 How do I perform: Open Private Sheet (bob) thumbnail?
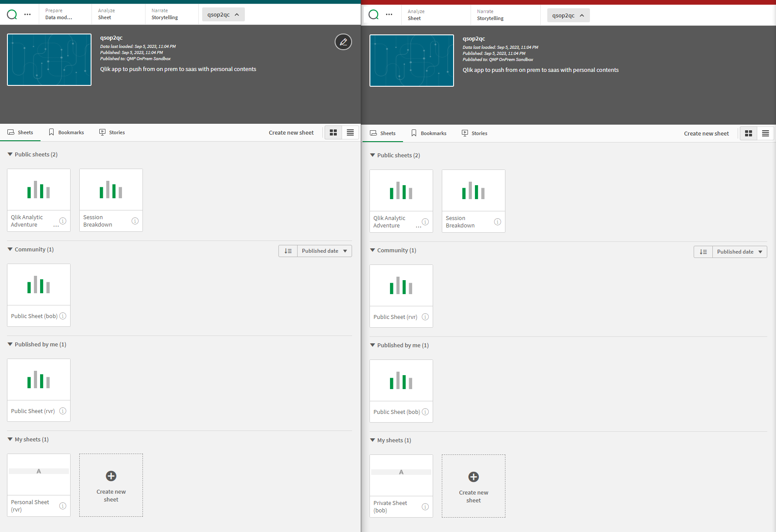(x=401, y=476)
